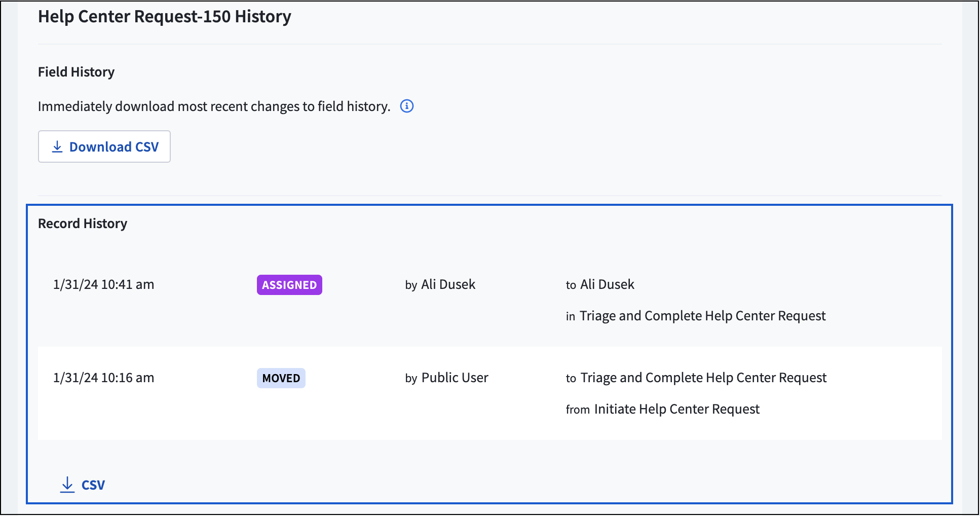980x516 pixels.
Task: Open the field history info icon
Action: click(x=407, y=106)
